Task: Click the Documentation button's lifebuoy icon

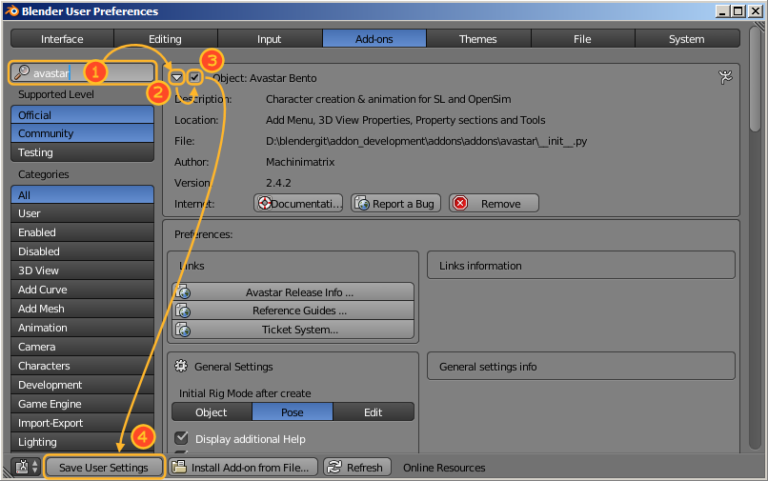Action: click(265, 203)
